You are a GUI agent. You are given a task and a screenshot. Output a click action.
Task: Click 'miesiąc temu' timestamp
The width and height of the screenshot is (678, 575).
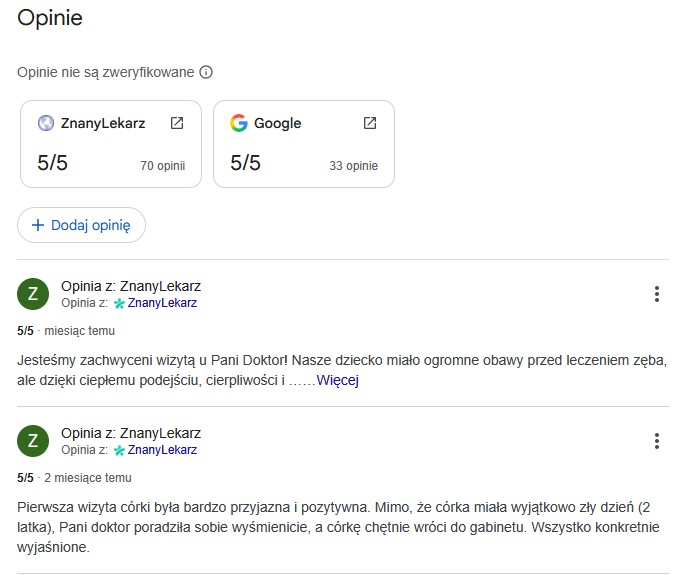pos(80,331)
